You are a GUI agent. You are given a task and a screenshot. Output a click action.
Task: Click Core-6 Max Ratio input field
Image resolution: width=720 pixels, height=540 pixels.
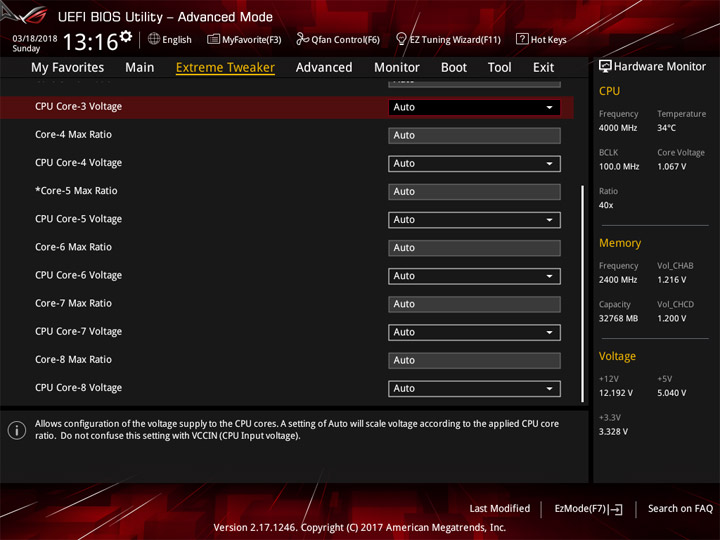pos(474,248)
